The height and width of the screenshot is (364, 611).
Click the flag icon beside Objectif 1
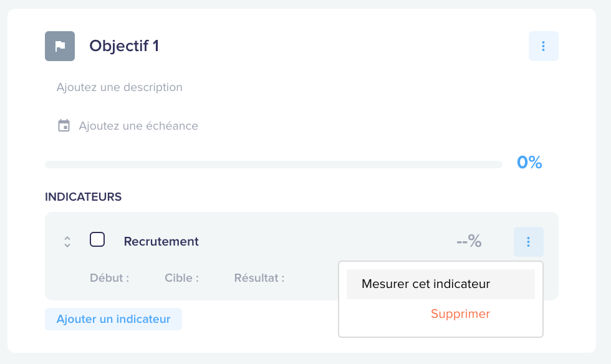point(60,46)
